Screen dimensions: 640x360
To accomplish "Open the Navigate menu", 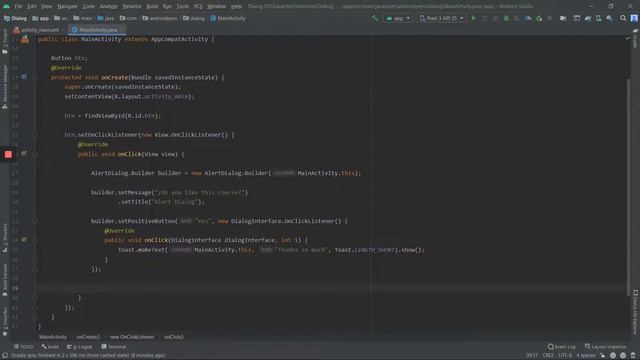I will [67, 6].
